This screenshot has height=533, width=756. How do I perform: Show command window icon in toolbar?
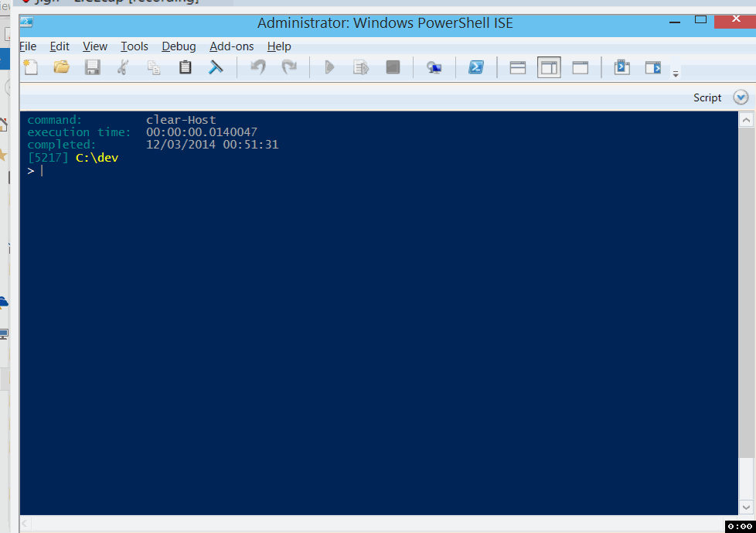(x=622, y=67)
